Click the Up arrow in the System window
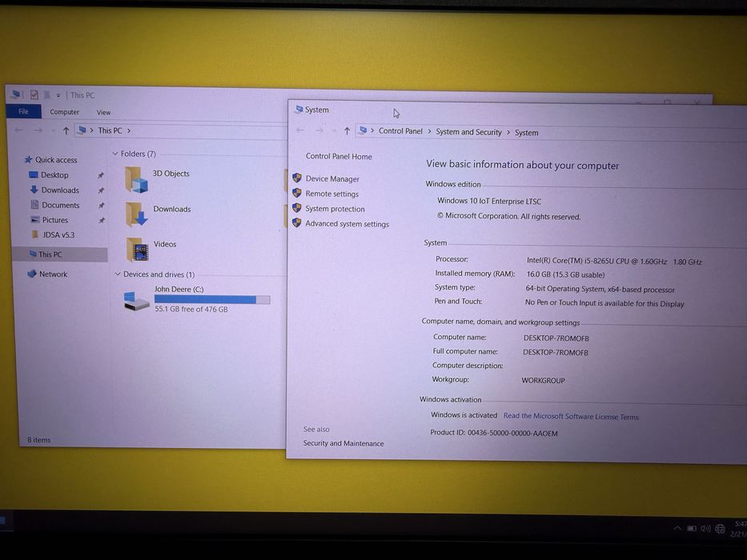 pyautogui.click(x=347, y=131)
